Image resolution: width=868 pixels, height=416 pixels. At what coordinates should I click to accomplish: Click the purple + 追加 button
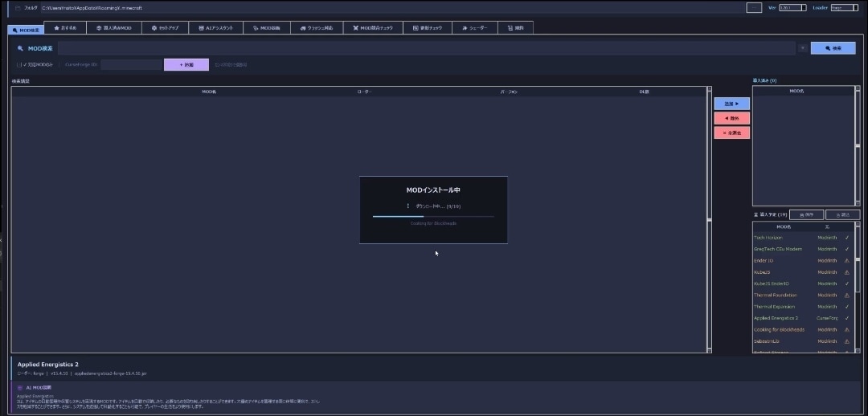point(186,65)
